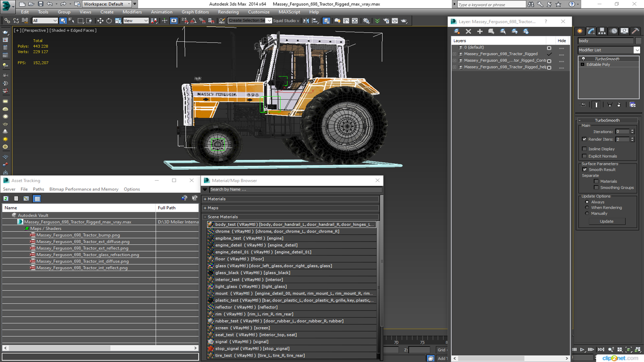Open the Modifier List dropdown
644x362 pixels.
click(x=637, y=50)
